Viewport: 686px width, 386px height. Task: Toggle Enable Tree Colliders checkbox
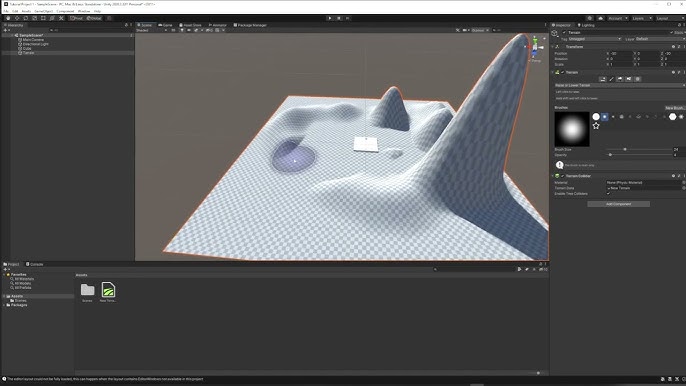[608, 193]
